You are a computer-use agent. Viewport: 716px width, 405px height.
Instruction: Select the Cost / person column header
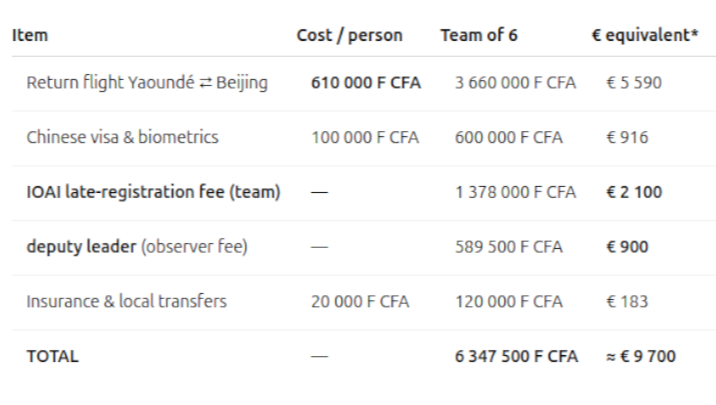point(349,35)
